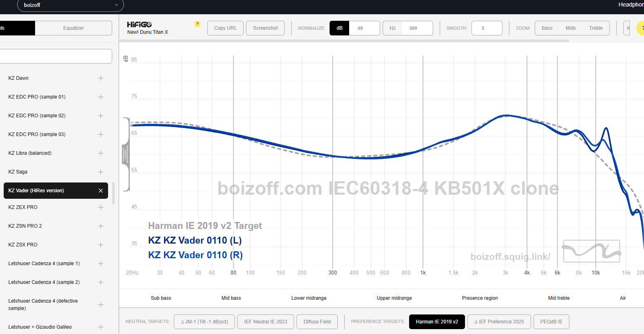Click the vertical graph scale handle
This screenshot has width=644, height=334.
click(x=126, y=154)
